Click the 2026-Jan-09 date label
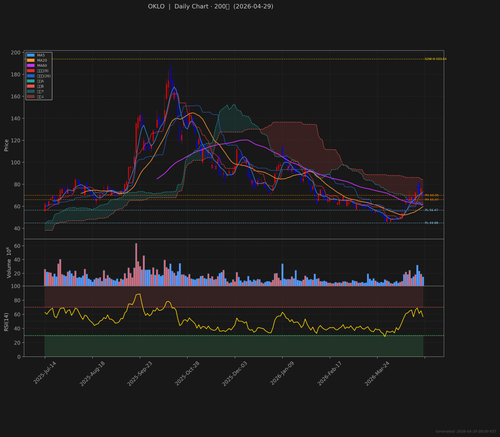500x437 pixels. click(282, 373)
